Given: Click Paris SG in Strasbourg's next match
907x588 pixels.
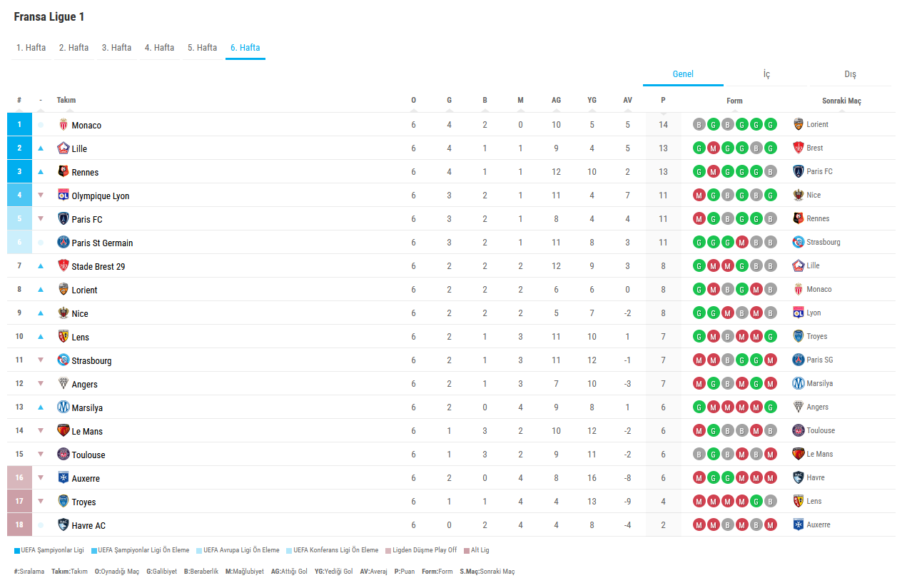Looking at the screenshot, I should click(x=820, y=360).
